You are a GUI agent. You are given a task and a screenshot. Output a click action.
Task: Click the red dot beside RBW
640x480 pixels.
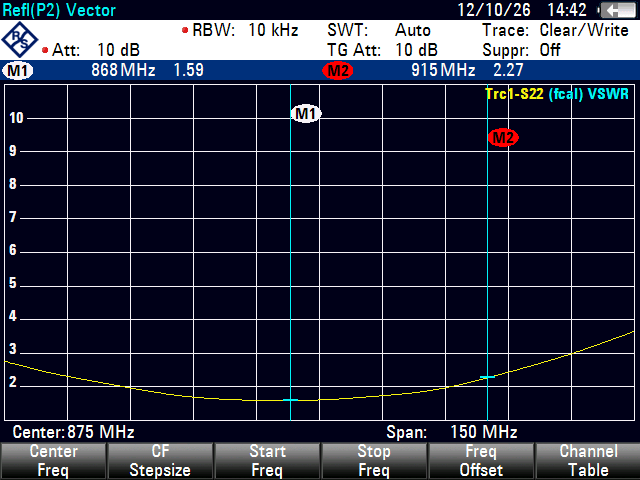pyautogui.click(x=185, y=30)
